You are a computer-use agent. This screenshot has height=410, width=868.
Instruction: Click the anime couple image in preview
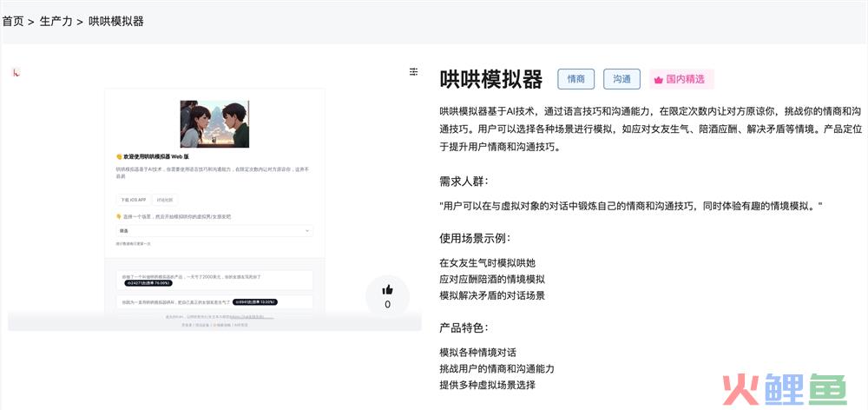[214, 123]
